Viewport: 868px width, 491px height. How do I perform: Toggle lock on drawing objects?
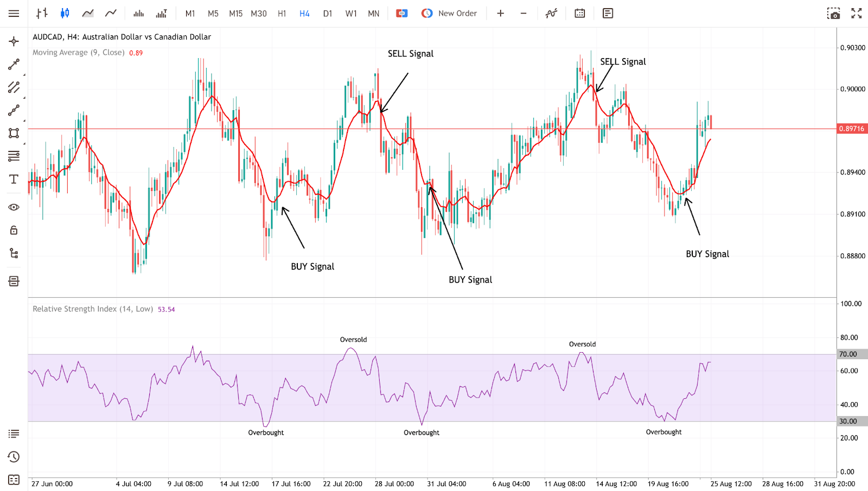tap(14, 231)
